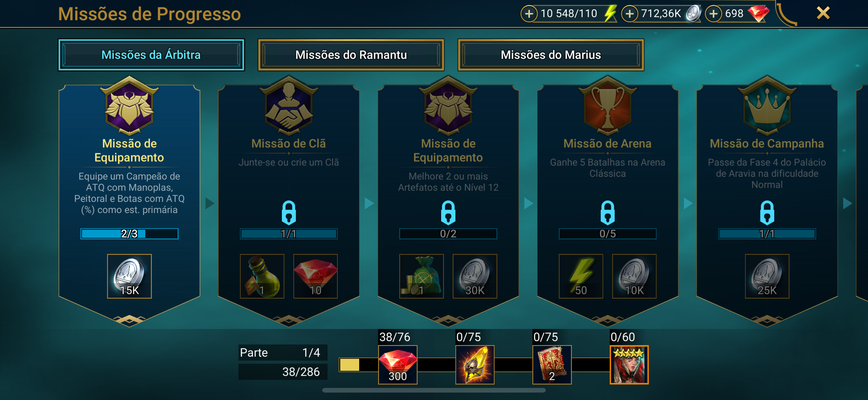Tap the 50 energy reward icon

[x=581, y=276]
